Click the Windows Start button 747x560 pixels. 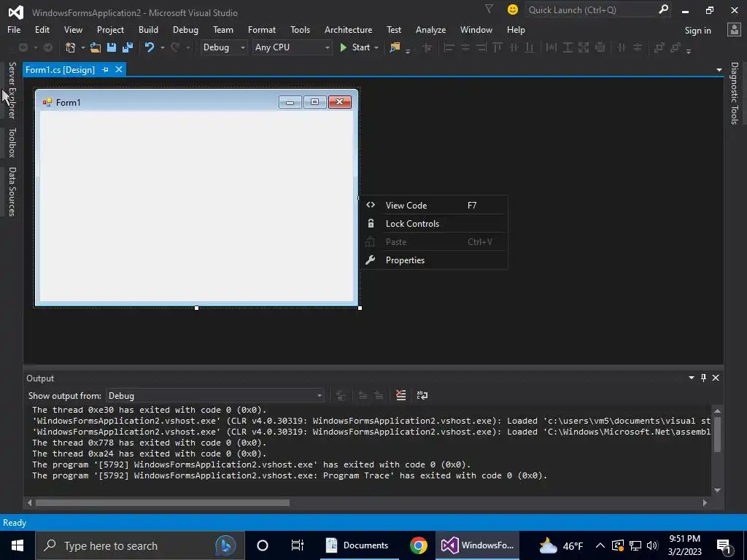pos(18,545)
